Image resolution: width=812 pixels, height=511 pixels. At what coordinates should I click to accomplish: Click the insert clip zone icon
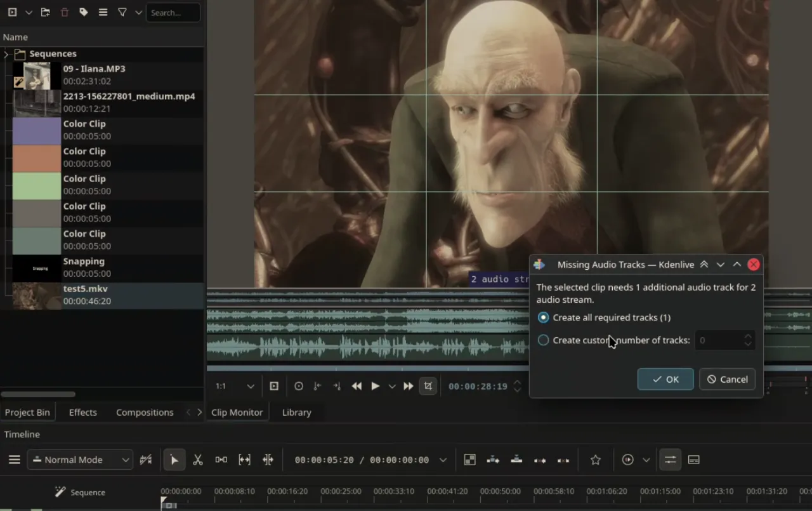coord(493,460)
